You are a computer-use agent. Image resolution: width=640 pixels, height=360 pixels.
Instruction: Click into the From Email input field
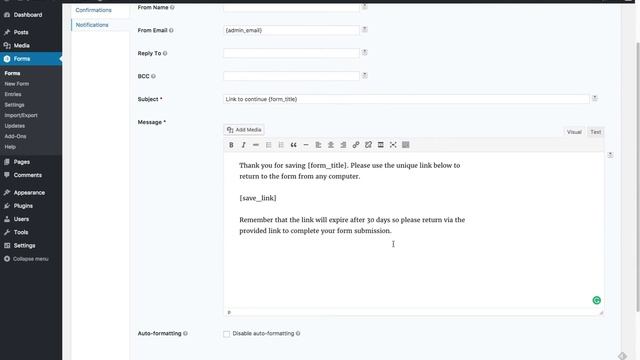(x=291, y=30)
